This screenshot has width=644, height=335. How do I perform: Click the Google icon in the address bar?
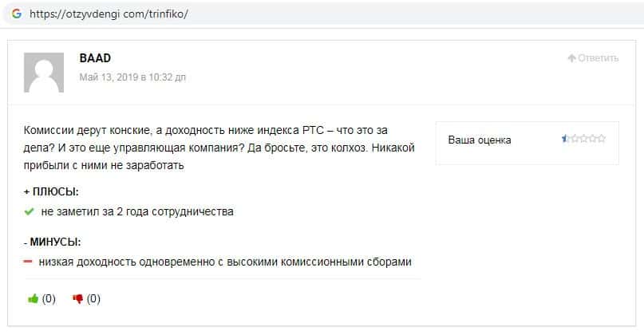[x=16, y=14]
